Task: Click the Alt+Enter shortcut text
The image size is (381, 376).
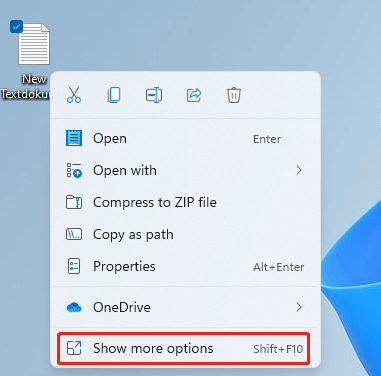Action: click(x=279, y=267)
